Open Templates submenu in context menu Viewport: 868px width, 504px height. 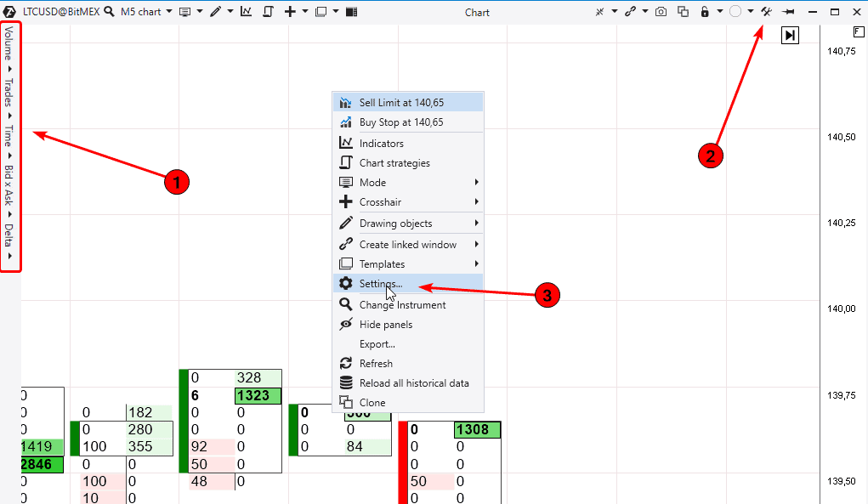click(408, 263)
